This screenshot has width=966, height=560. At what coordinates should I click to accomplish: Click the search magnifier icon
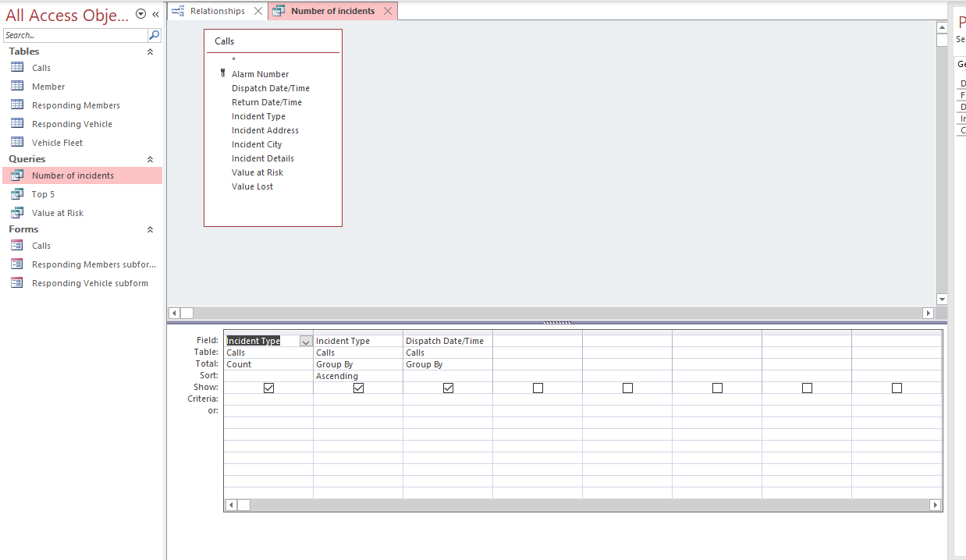[x=154, y=34]
